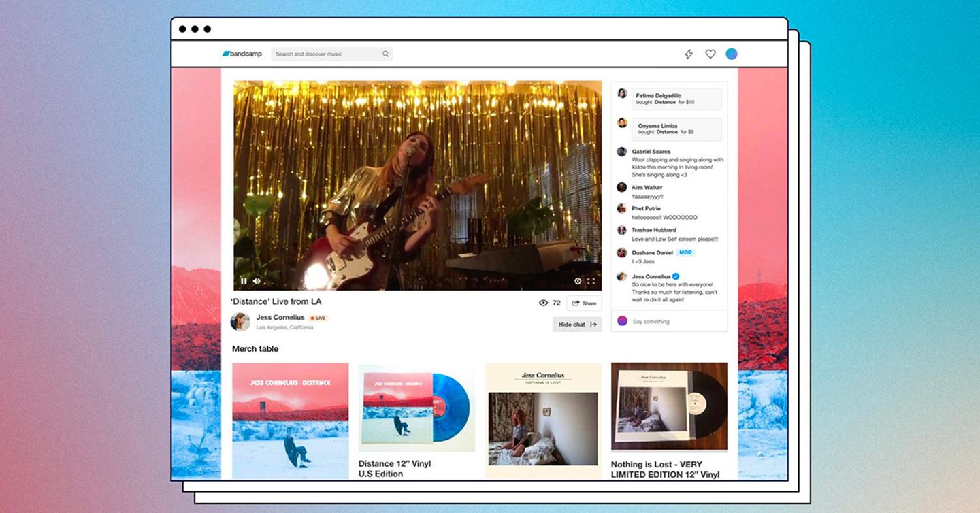Click Dushane Daniel's MOD badge

click(x=685, y=252)
